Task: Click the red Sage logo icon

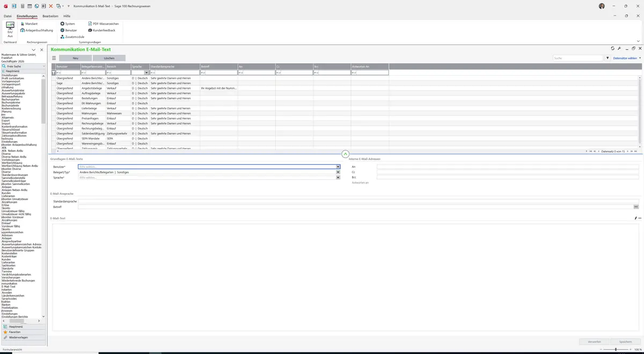Action: point(5,5)
